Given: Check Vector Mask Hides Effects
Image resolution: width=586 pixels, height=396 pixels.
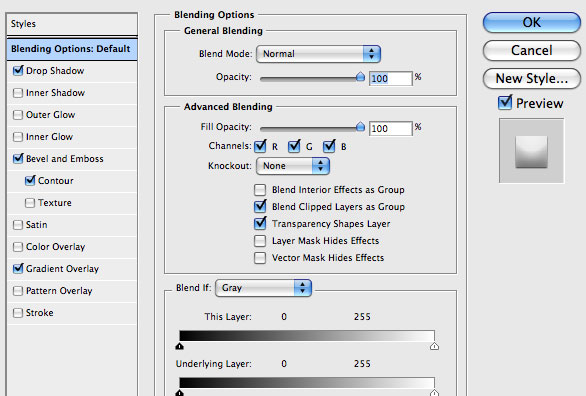Looking at the screenshot, I should [x=260, y=258].
